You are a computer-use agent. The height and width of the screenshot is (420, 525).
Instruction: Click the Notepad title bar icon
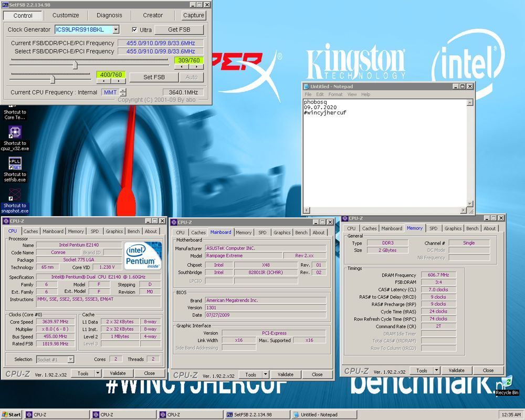point(307,87)
